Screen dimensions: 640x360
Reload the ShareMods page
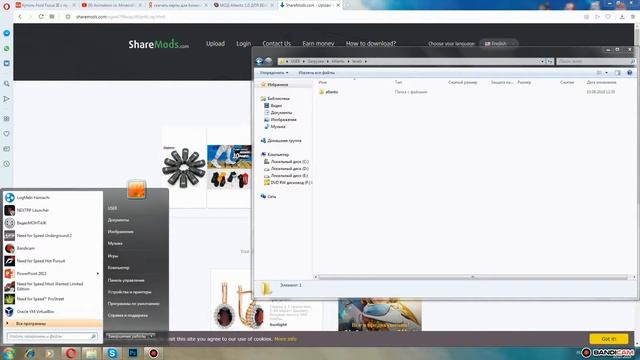[x=41, y=17]
